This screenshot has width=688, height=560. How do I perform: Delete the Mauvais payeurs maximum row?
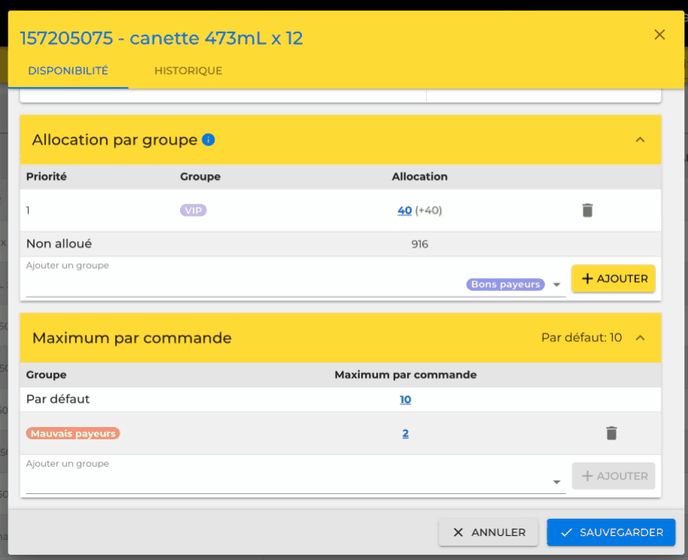click(611, 433)
